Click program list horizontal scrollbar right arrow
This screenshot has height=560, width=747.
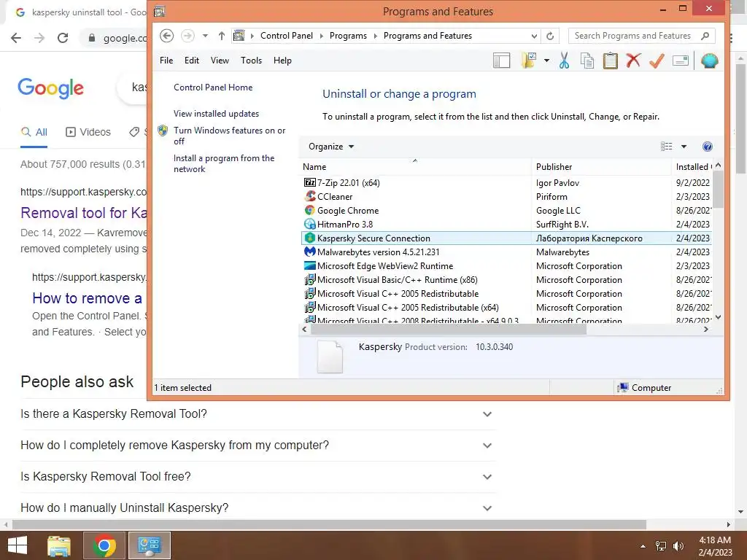[706, 329]
